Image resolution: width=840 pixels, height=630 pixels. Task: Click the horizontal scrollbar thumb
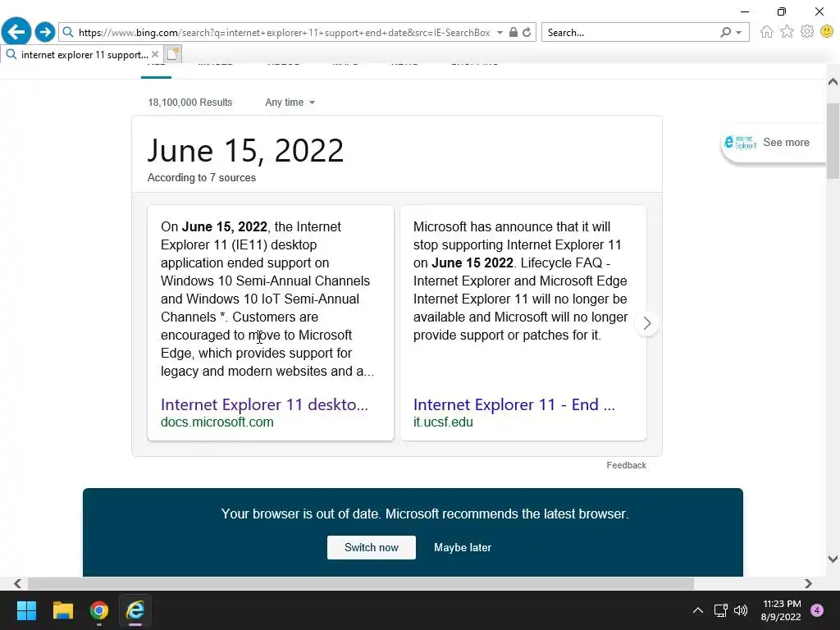point(361,583)
